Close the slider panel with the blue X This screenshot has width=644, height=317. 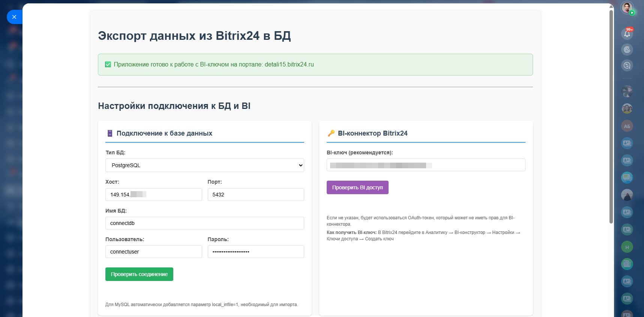click(x=14, y=17)
